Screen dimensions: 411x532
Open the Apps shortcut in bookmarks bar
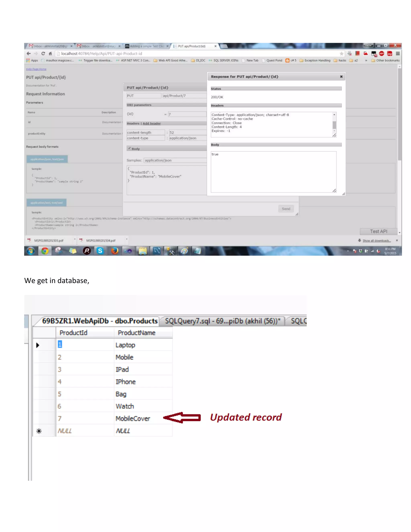tap(32, 60)
